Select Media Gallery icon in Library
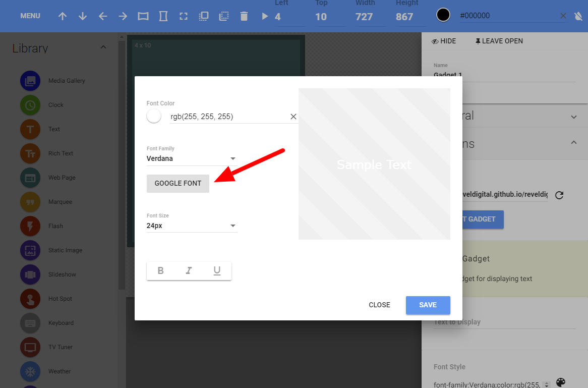588x388 pixels. (x=30, y=81)
